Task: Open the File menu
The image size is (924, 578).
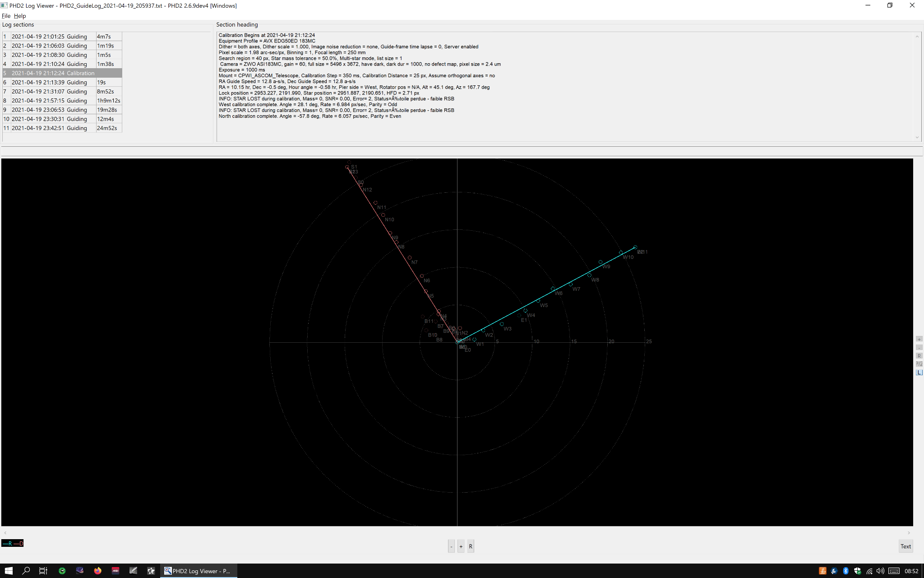Action: [6, 16]
